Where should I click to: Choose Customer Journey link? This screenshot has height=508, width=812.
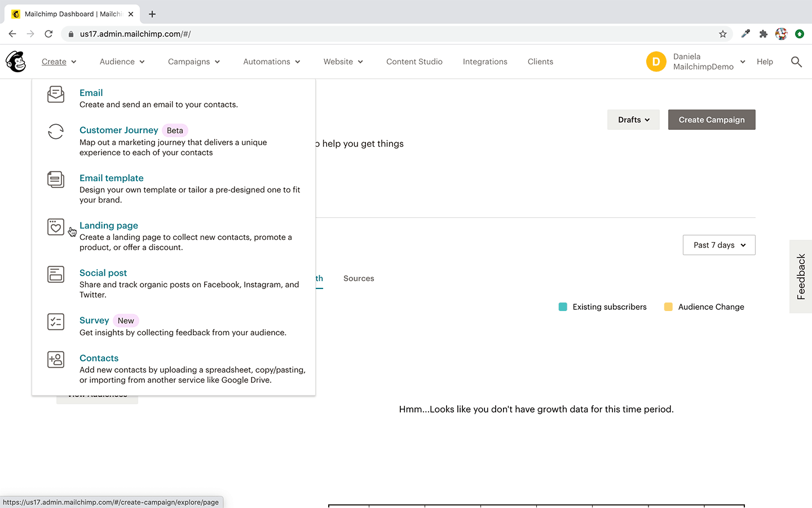pos(118,130)
